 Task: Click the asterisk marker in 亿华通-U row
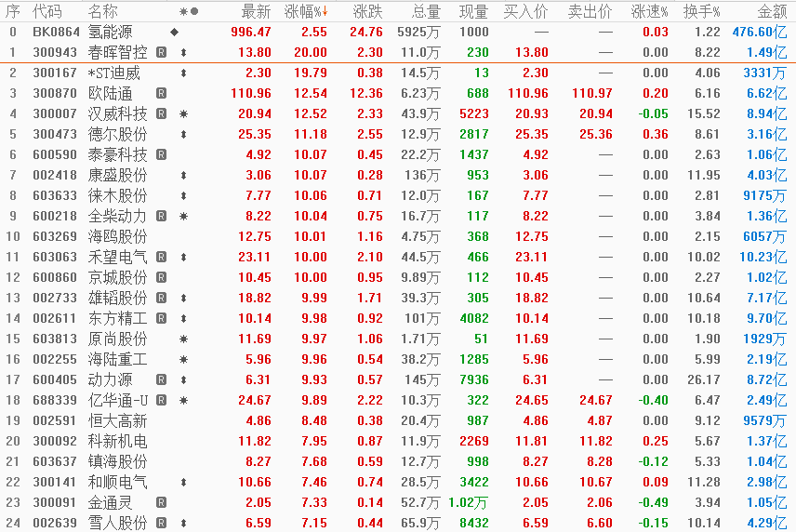coord(184,400)
